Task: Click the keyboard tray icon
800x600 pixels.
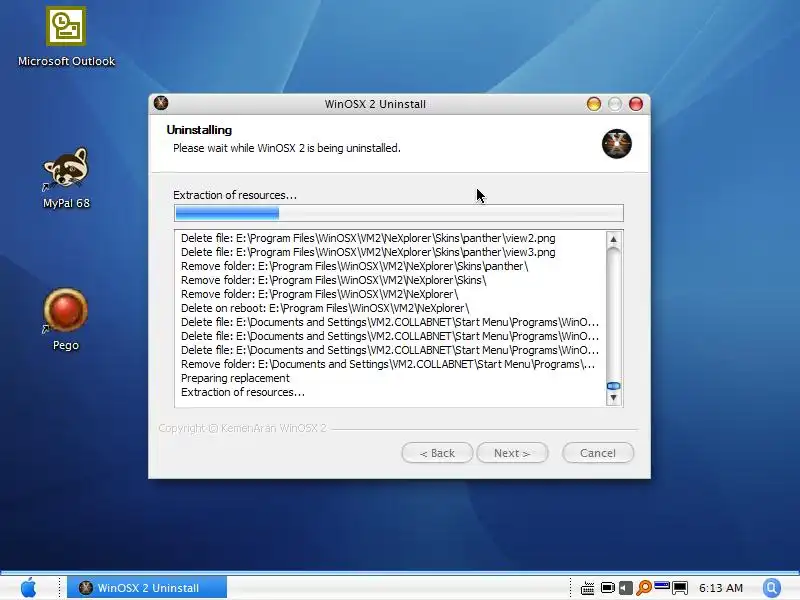Action: 588,588
